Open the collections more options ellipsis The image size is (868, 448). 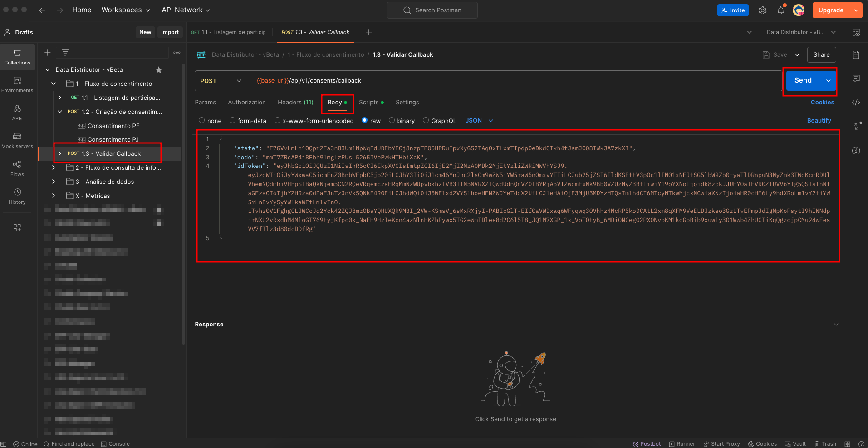click(x=177, y=53)
